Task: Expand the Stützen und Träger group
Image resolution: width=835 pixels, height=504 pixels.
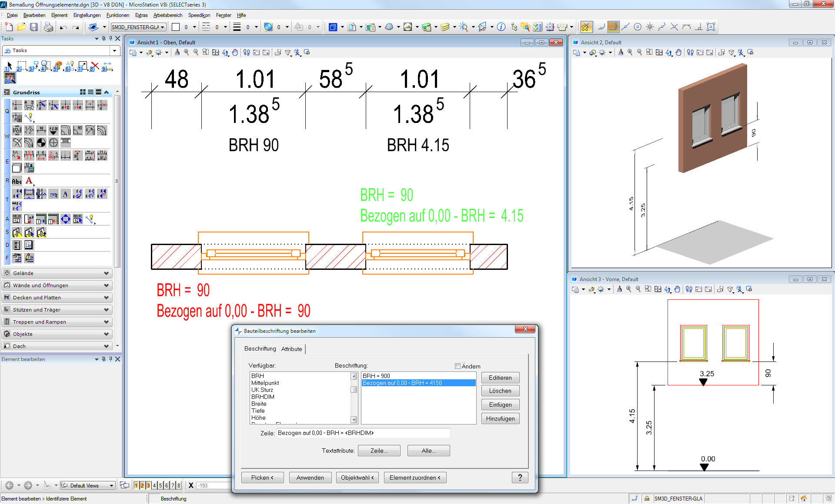Action: pos(57,310)
